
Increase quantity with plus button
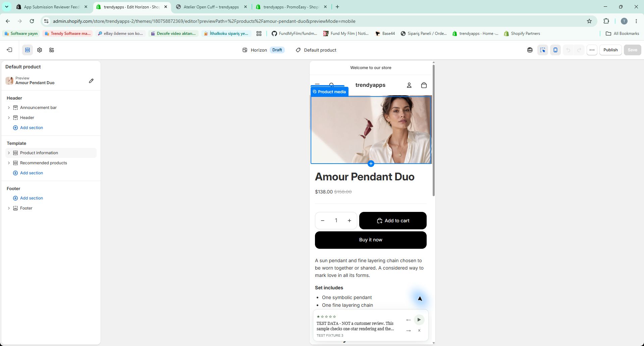350,221
